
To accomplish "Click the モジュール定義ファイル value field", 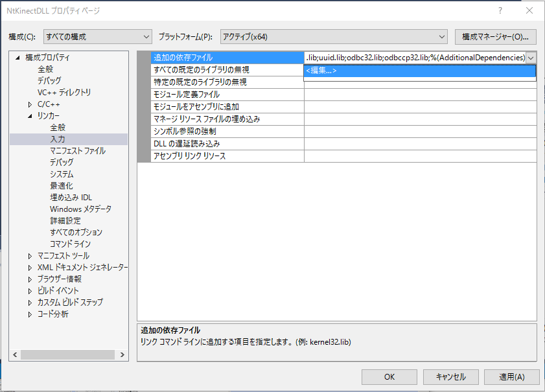I will click(420, 95).
